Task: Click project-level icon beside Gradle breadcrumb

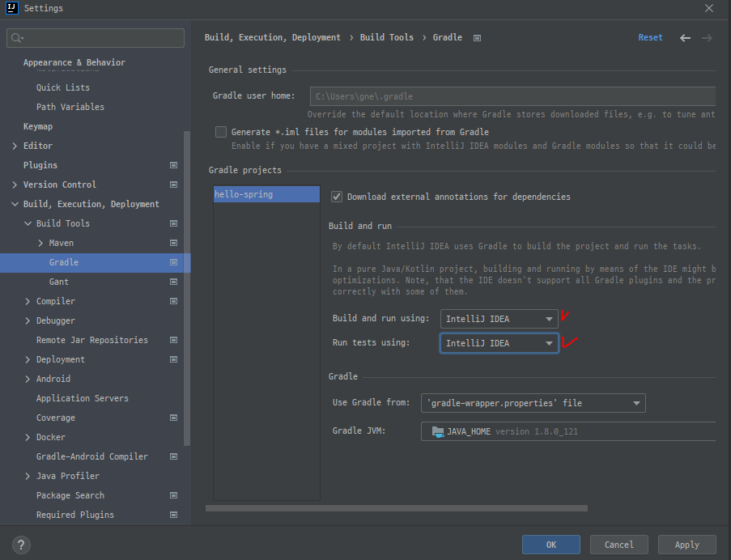Action: point(477,38)
